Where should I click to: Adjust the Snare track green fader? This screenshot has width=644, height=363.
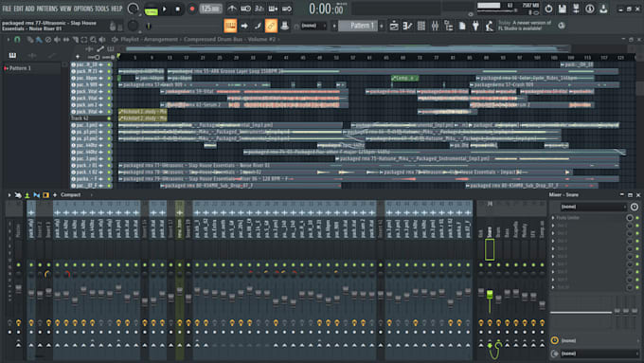point(490,295)
